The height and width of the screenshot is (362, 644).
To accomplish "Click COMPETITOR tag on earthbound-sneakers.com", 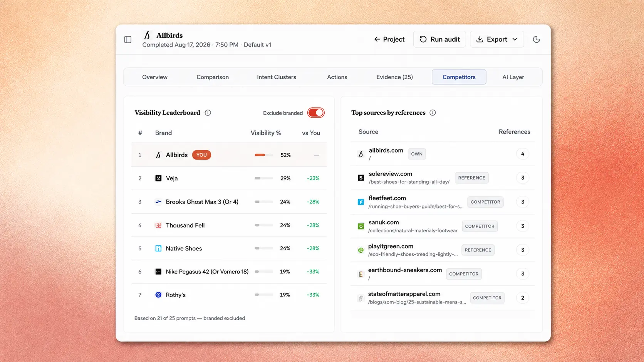I will pyautogui.click(x=464, y=274).
